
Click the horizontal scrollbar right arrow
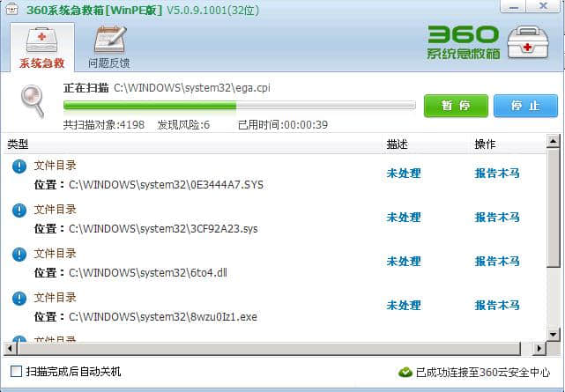pos(539,348)
